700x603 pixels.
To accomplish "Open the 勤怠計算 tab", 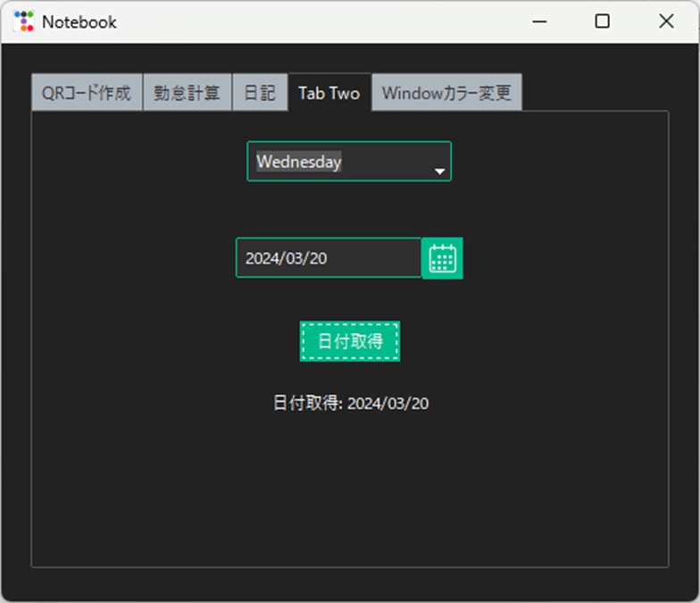I will 187,93.
